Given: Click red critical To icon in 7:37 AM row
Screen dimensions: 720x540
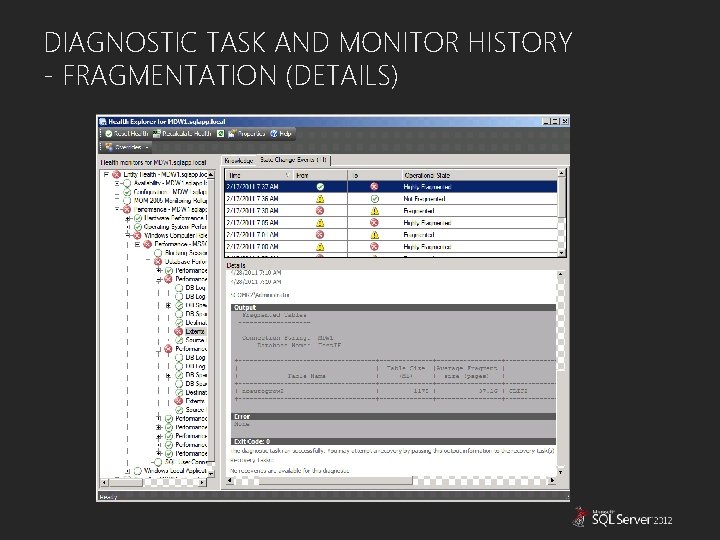Looking at the screenshot, I should (374, 187).
